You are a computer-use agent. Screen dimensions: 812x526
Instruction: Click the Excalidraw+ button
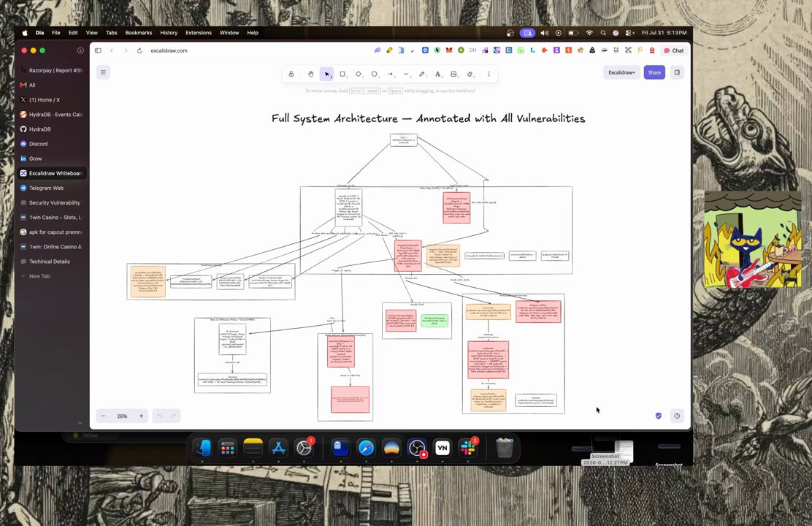[x=621, y=72]
